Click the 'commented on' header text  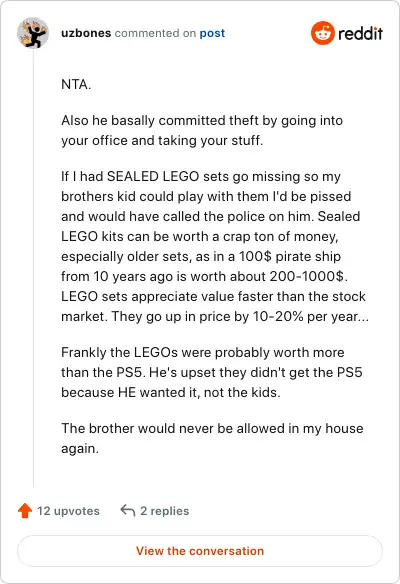pos(155,33)
